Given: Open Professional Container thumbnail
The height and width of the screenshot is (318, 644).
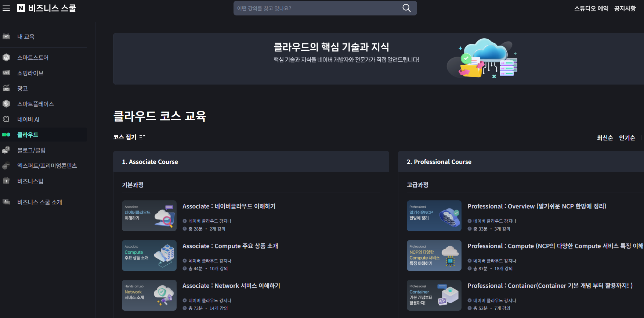Looking at the screenshot, I should [434, 295].
